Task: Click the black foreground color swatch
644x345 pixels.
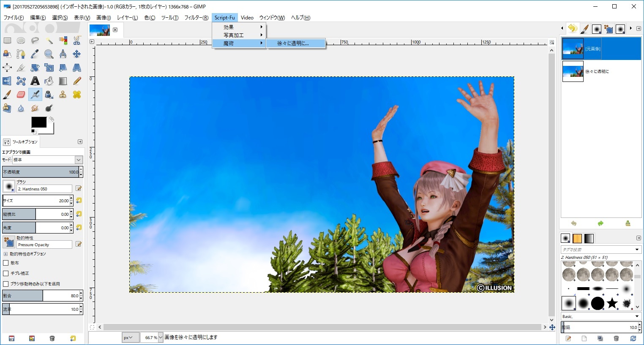Action: (39, 122)
